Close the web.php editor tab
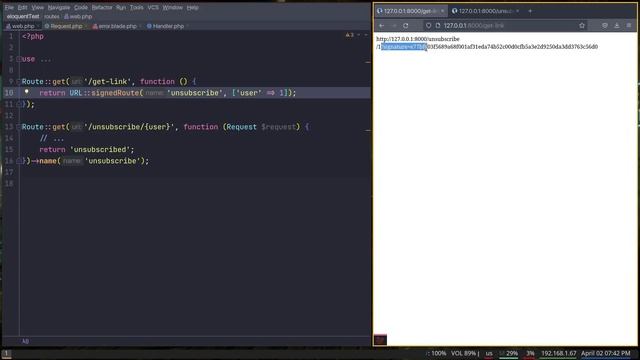 38,26
